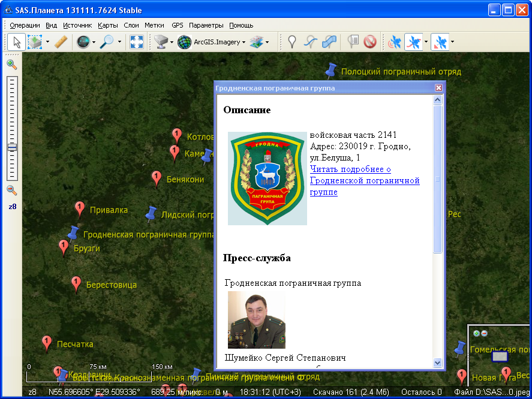The image size is (532, 399).
Task: Toggle the GPS tracking connection icon
Action: [395, 42]
